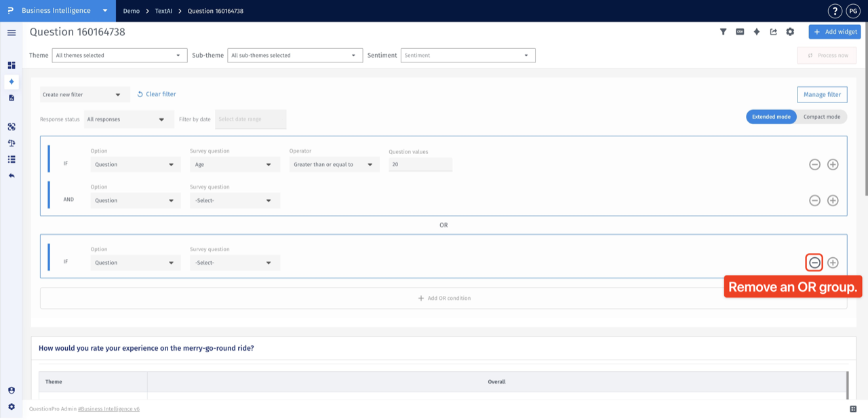Switch to Compact mode
Viewport: 868px width, 420px height.
pyautogui.click(x=822, y=117)
